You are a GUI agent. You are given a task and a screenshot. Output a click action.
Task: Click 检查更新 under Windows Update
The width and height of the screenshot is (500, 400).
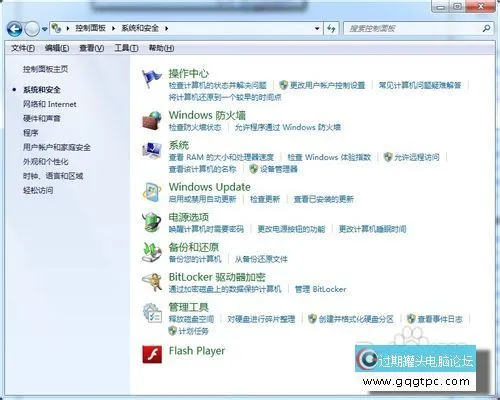[x=265, y=199]
